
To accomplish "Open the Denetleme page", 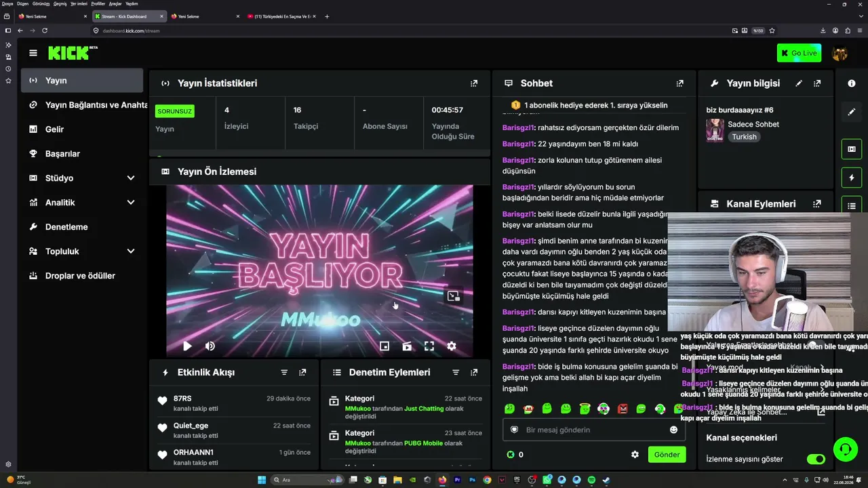I will pos(81,227).
